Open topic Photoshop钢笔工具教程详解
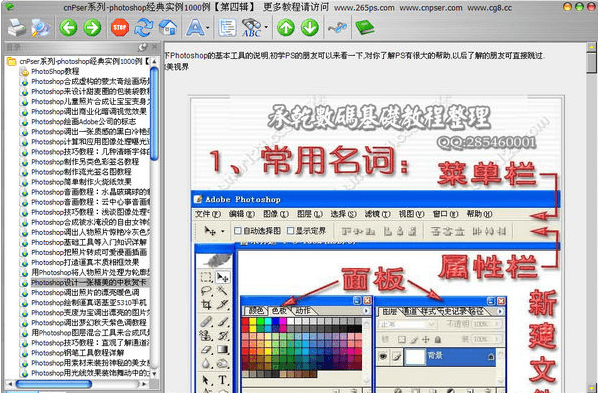The height and width of the screenshot is (393, 598). coord(77,353)
